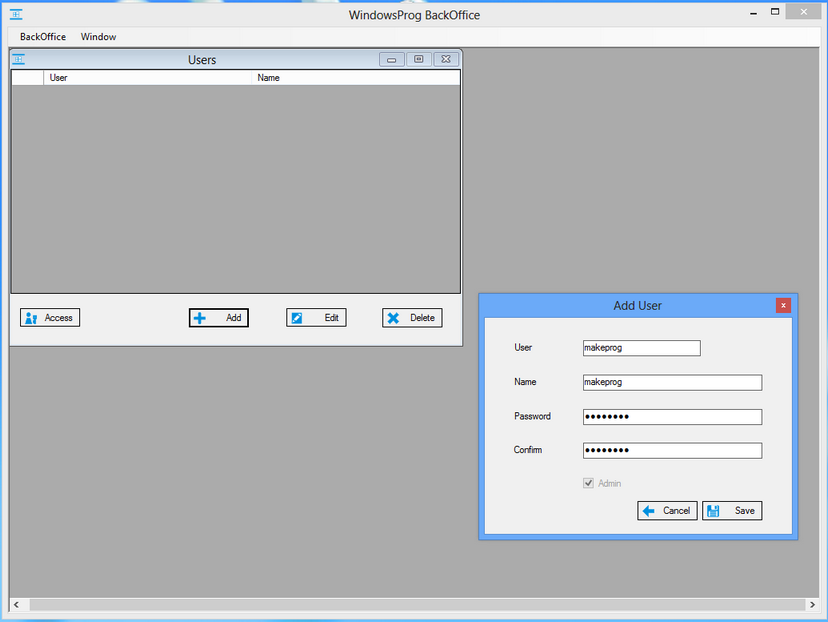Image resolution: width=828 pixels, height=622 pixels.
Task: Toggle the Admin checkbox
Action: [x=589, y=483]
